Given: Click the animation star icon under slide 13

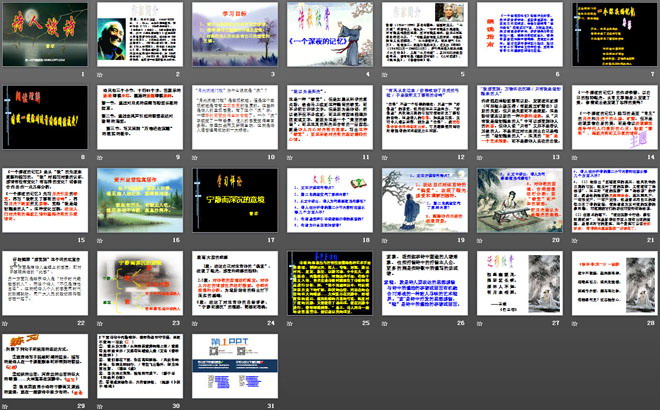Looking at the screenshot, I should [x=480, y=157].
